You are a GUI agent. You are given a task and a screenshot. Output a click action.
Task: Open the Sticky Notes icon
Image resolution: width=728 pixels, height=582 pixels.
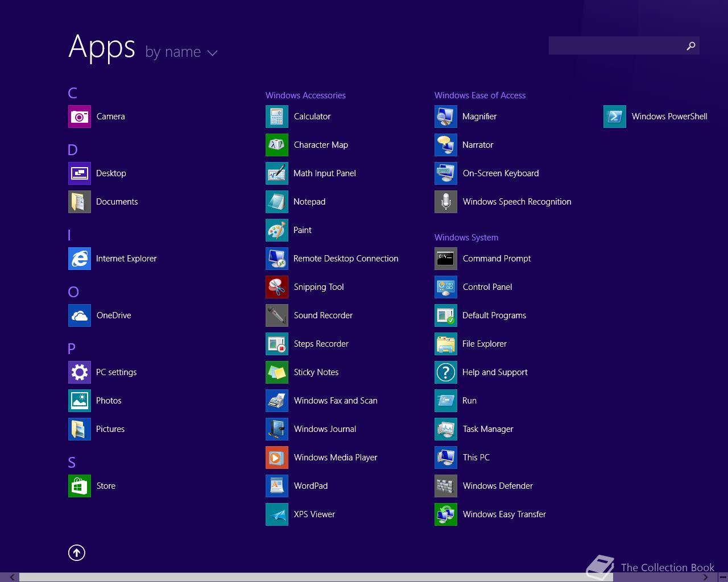(277, 372)
